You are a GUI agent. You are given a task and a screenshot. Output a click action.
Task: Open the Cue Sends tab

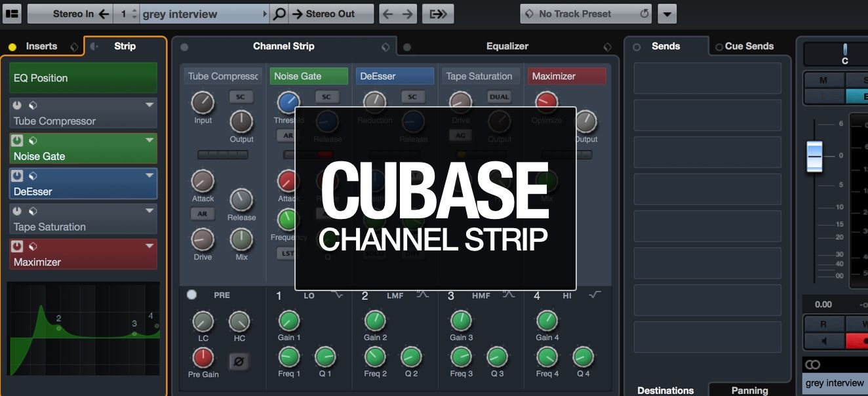[749, 47]
